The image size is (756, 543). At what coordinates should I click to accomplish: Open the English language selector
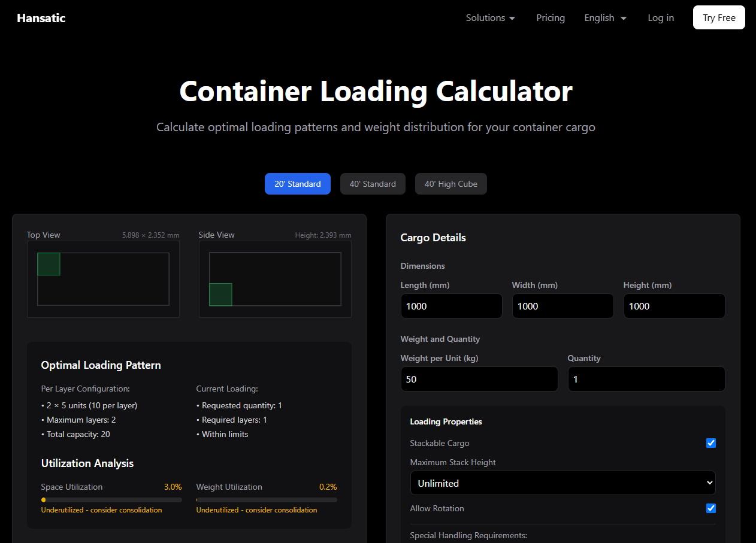[x=604, y=18]
